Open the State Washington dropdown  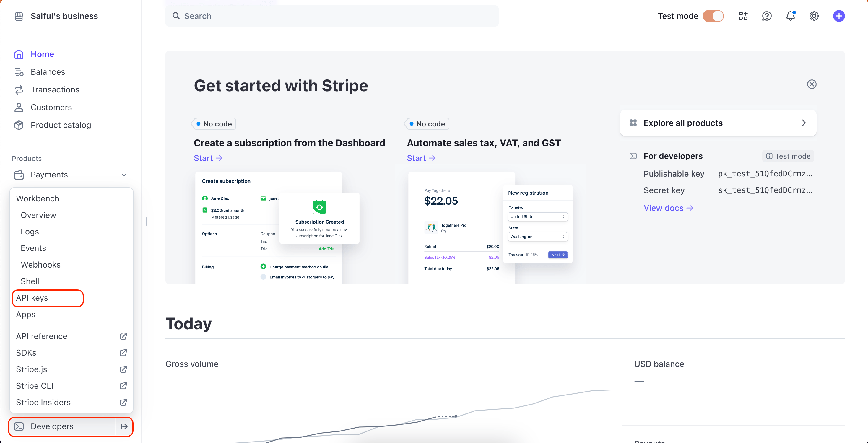[x=537, y=237]
